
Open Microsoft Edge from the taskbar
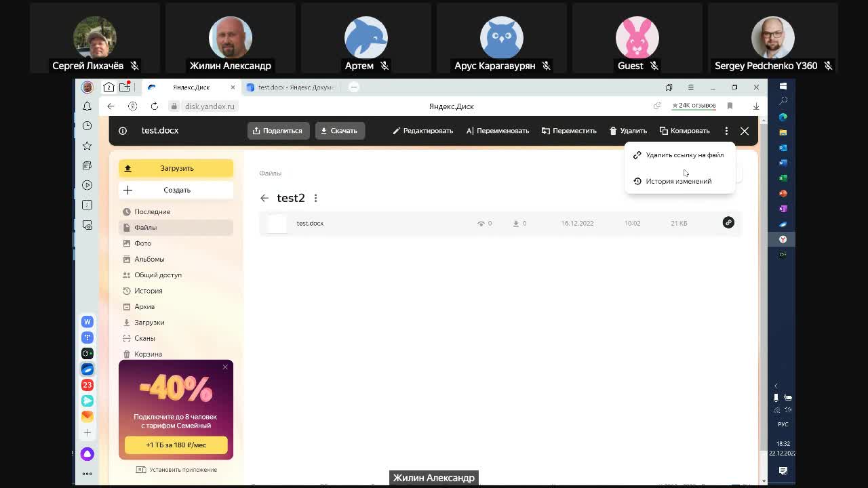(783, 117)
